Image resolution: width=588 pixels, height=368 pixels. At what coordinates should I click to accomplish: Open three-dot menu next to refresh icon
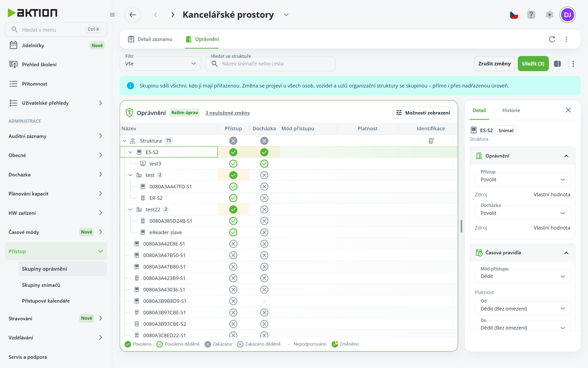[x=566, y=39]
